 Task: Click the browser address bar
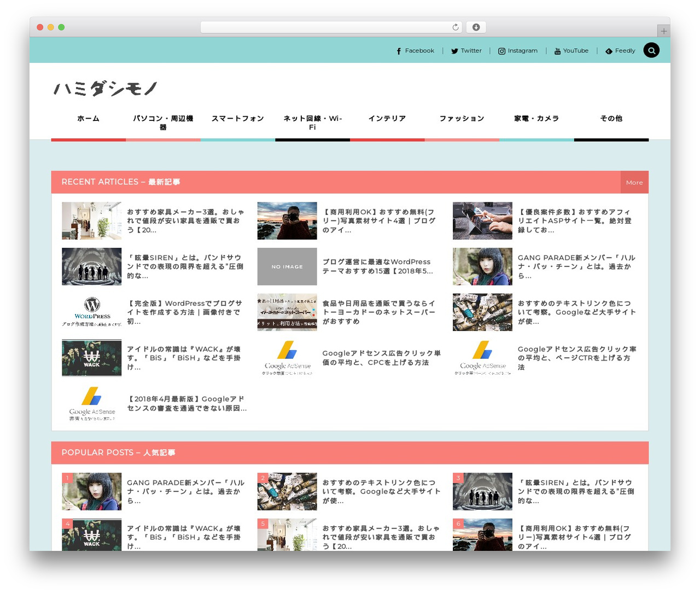point(331,27)
